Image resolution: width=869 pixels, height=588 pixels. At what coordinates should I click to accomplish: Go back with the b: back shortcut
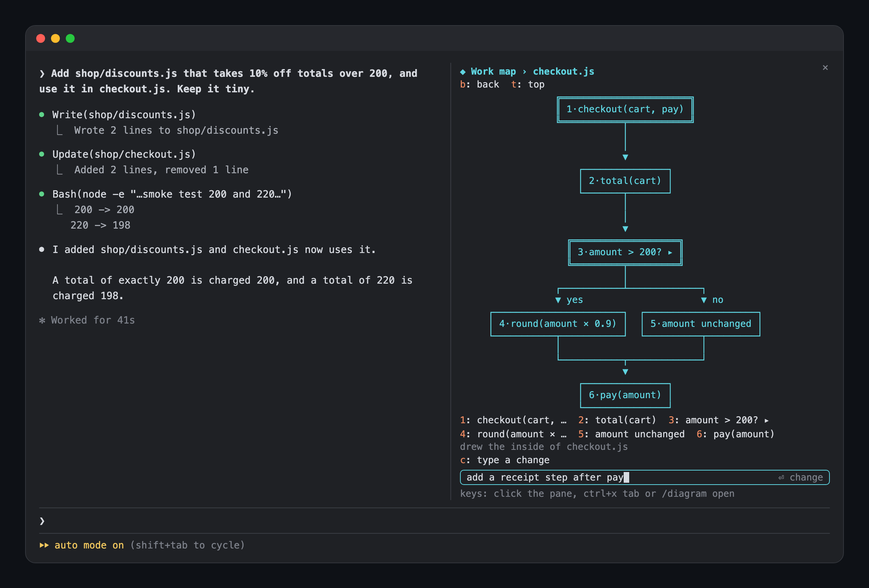[x=479, y=85]
